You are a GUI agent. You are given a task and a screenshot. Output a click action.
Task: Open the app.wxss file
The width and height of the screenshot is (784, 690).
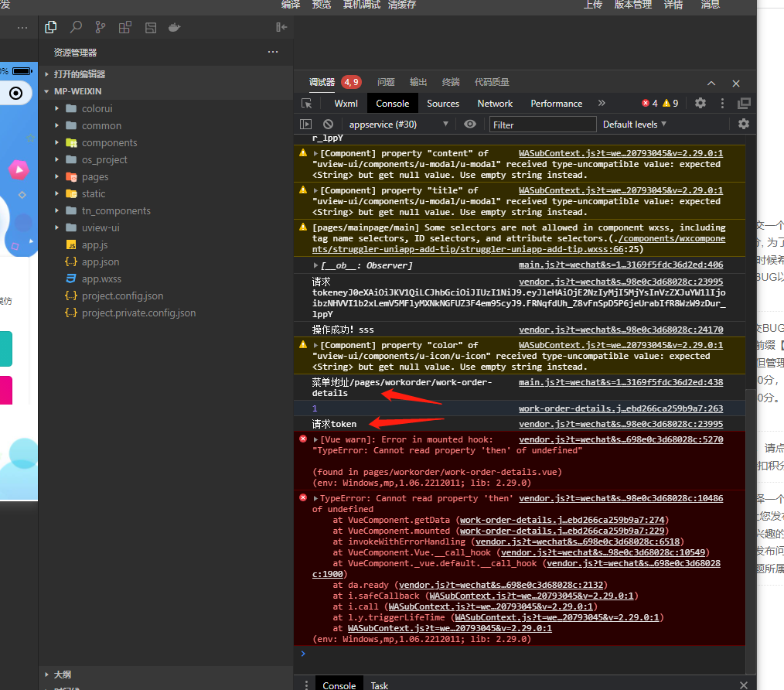tap(101, 278)
